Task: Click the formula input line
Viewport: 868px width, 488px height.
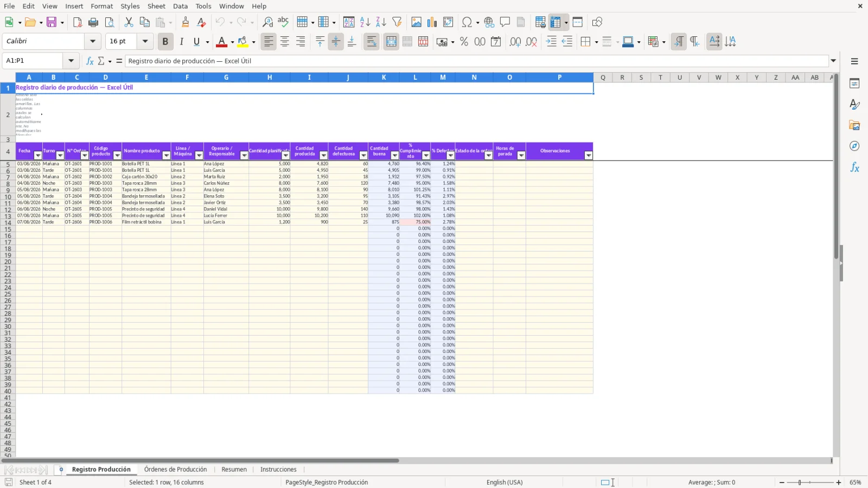Action: [477, 61]
